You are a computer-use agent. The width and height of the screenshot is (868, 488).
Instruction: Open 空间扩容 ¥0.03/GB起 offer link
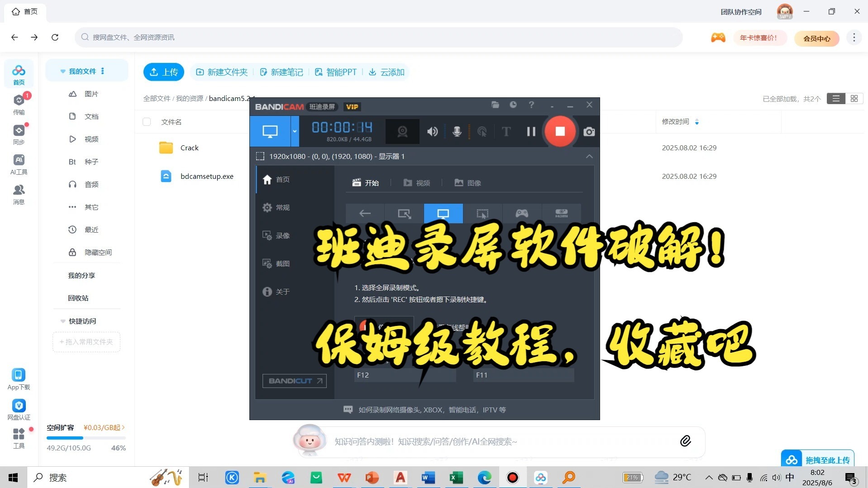104,427
